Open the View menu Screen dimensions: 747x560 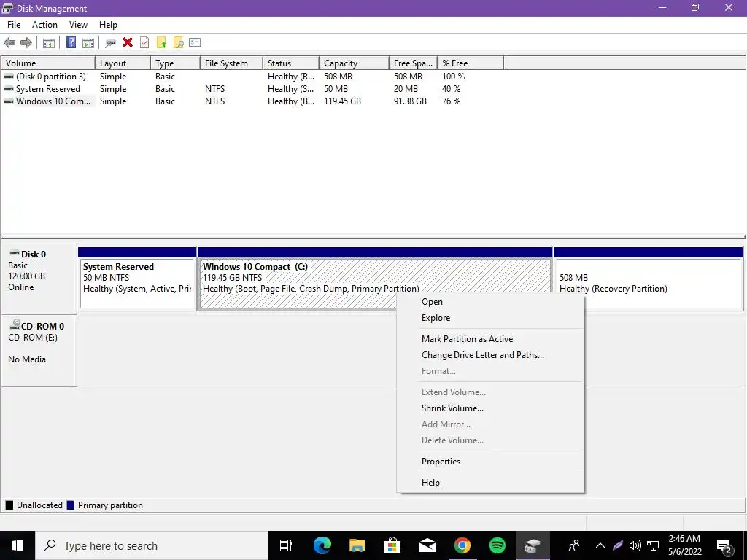click(78, 25)
